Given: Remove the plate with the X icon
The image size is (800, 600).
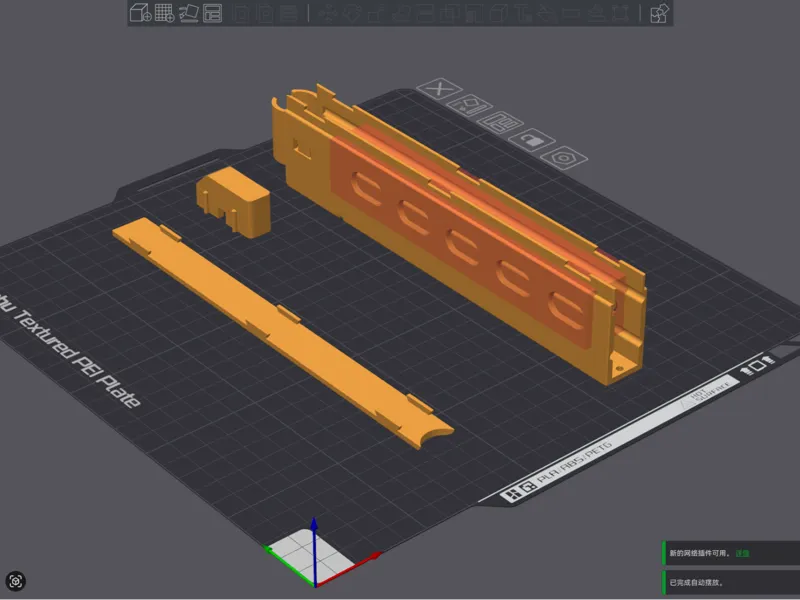Looking at the screenshot, I should click(439, 89).
